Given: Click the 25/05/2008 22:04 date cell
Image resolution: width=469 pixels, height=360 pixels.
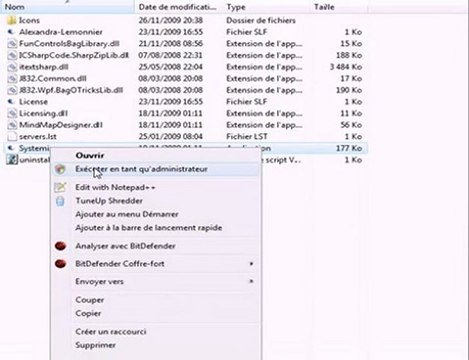Looking at the screenshot, I should pos(170,67).
